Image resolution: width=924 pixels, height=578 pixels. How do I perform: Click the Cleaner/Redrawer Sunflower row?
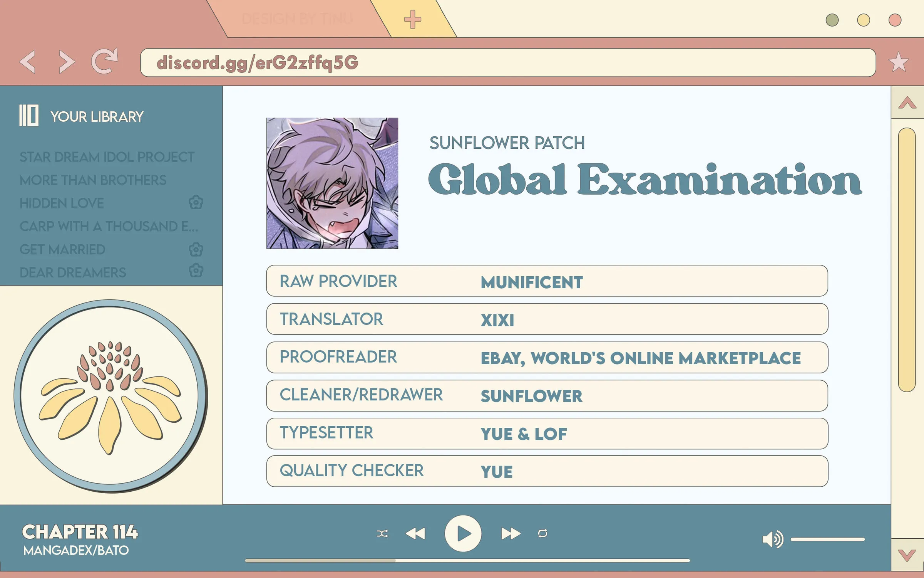[x=547, y=395]
